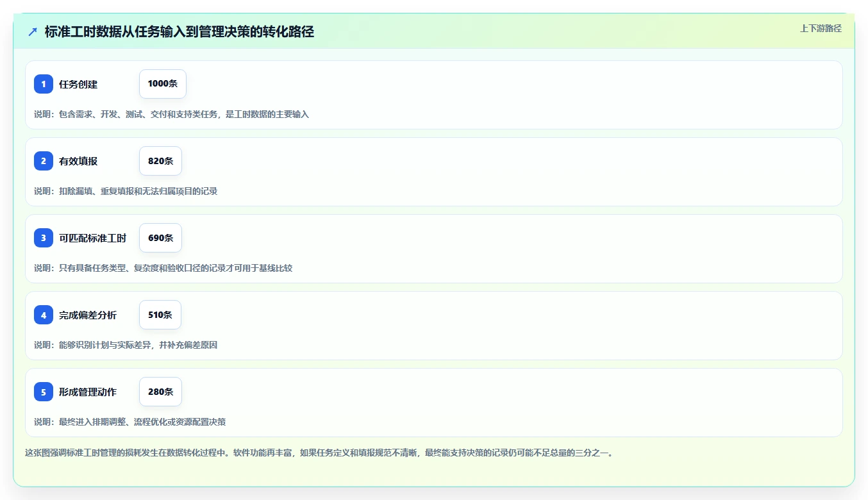Select the step 4 number badge
868x500 pixels.
(44, 315)
